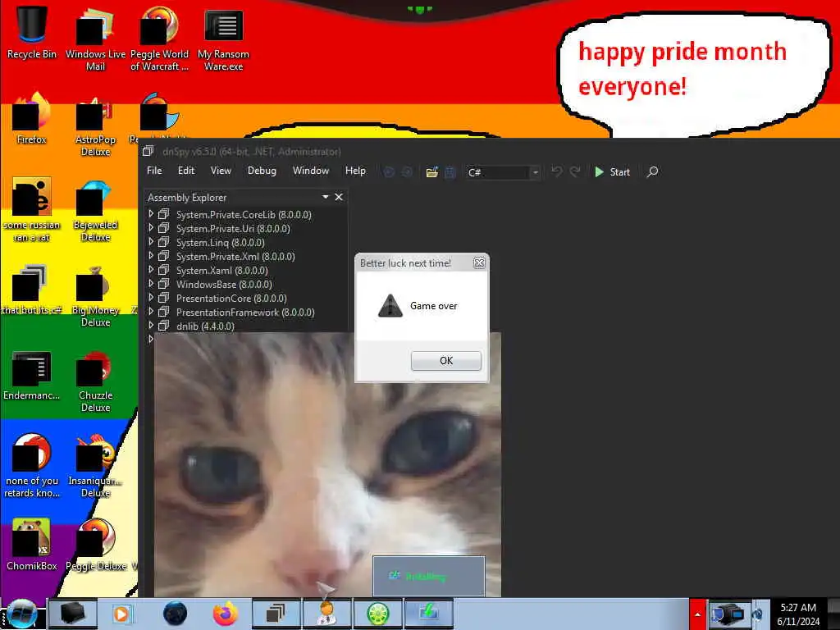Click the dnSpy Save All icon
Image resolution: width=840 pixels, height=630 pixels.
pyautogui.click(x=450, y=172)
